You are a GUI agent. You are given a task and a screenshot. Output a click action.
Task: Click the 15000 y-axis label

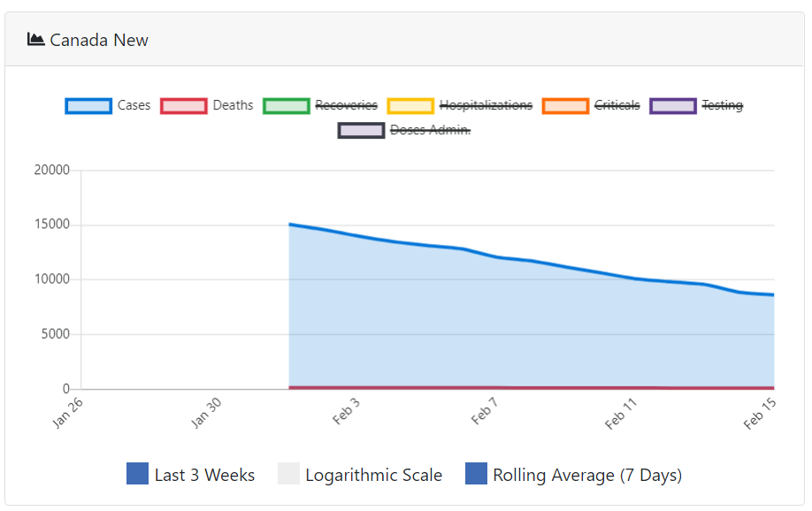tap(51, 225)
